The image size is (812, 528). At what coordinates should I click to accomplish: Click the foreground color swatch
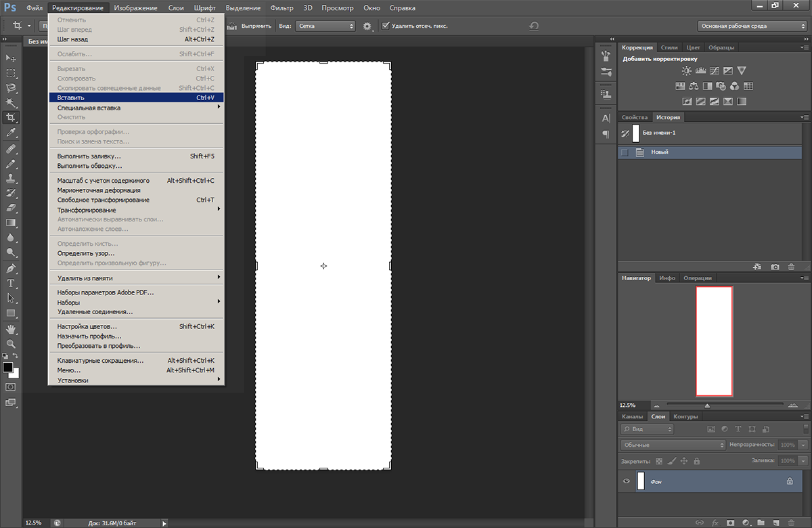pos(7,367)
